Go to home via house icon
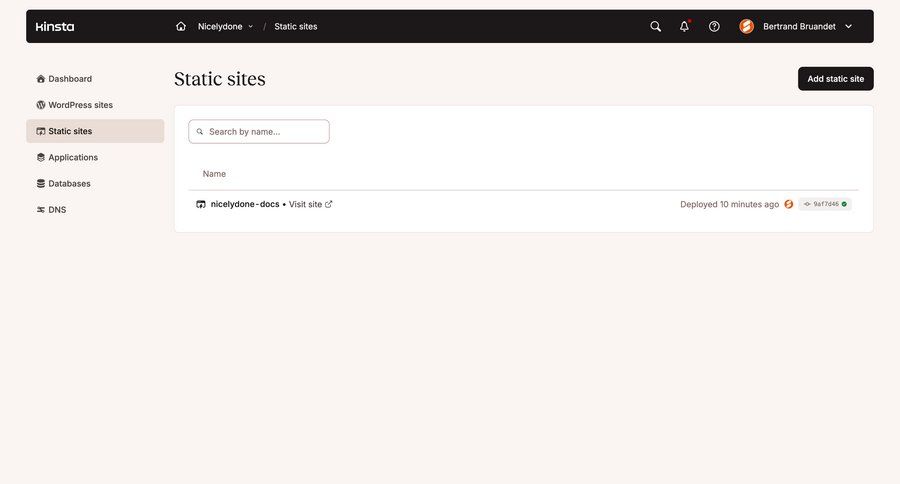This screenshot has width=900, height=484. point(181,26)
